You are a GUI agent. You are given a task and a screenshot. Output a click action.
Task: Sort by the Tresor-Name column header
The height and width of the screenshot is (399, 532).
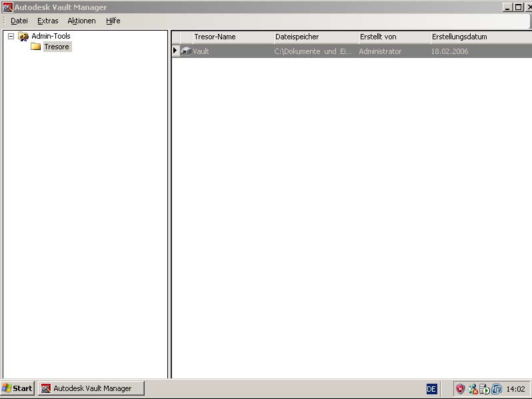pos(233,37)
